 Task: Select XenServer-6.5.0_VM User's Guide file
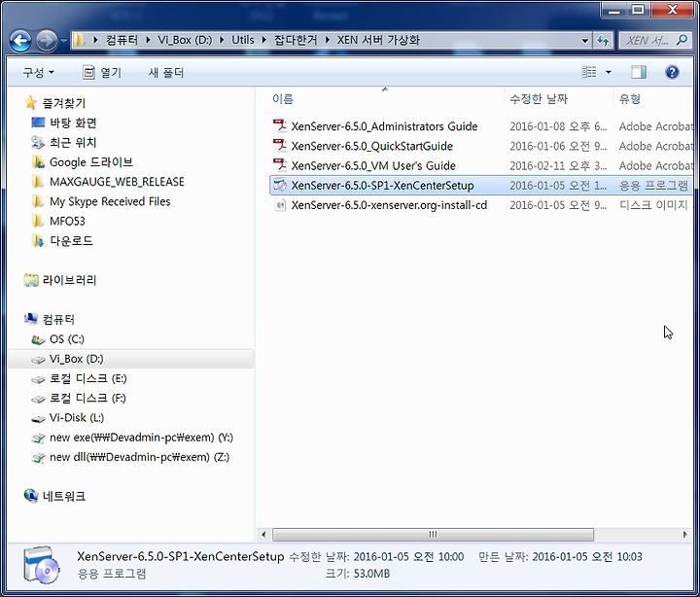373,165
